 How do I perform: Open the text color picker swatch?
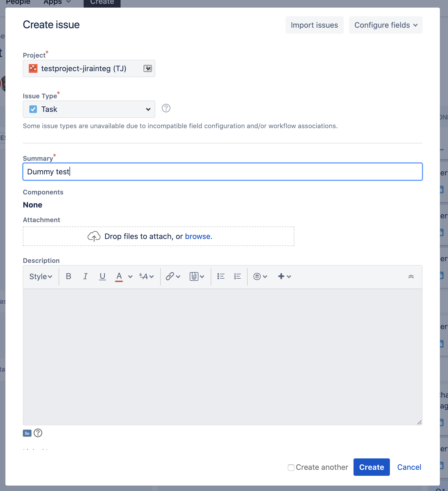tap(119, 276)
